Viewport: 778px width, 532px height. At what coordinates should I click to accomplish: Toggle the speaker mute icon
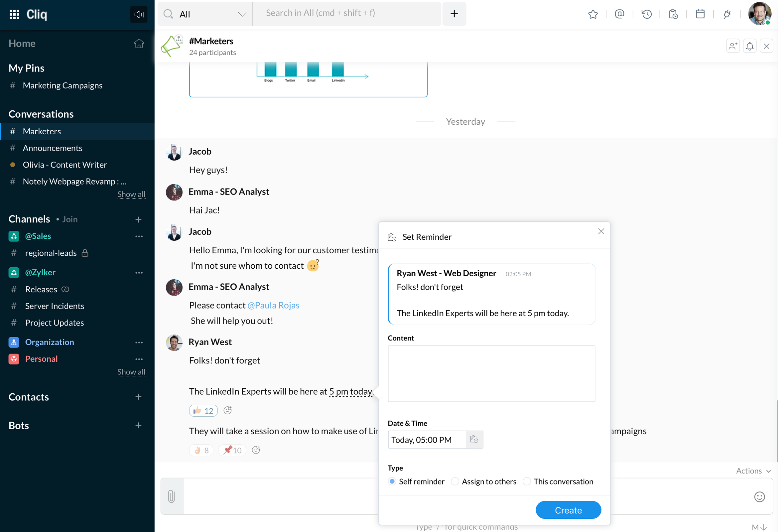139,14
